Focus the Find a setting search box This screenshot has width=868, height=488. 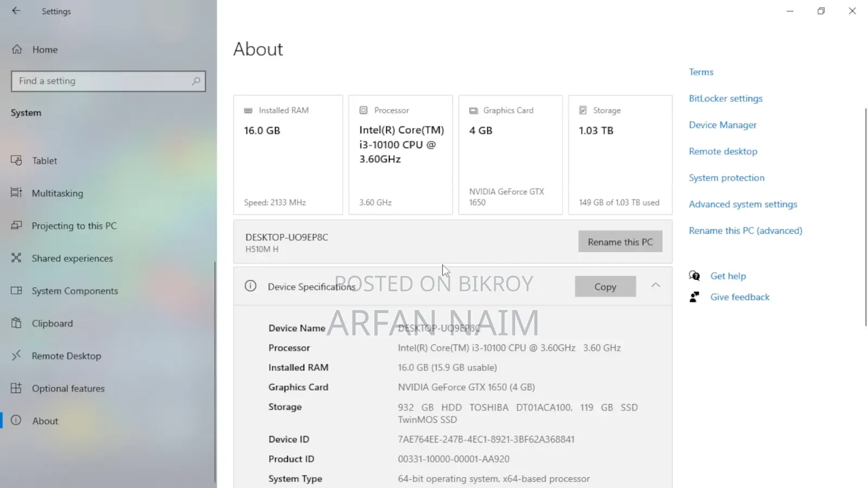click(108, 81)
